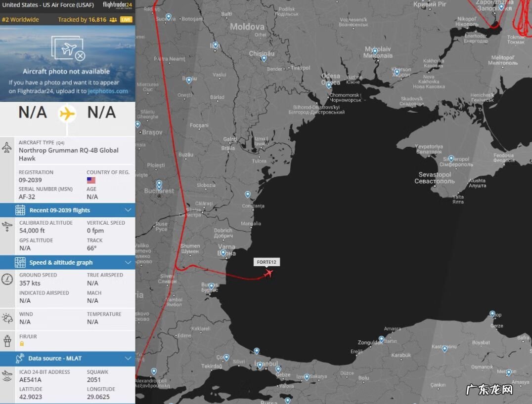The image size is (532, 404).
Task: Click the Flightradar24 logo
Action: (x=117, y=5)
